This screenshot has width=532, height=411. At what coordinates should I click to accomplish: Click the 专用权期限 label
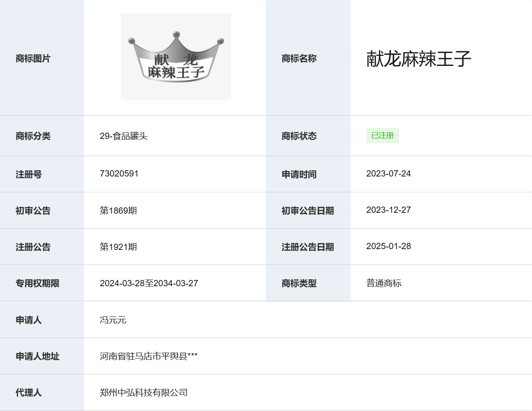[38, 283]
